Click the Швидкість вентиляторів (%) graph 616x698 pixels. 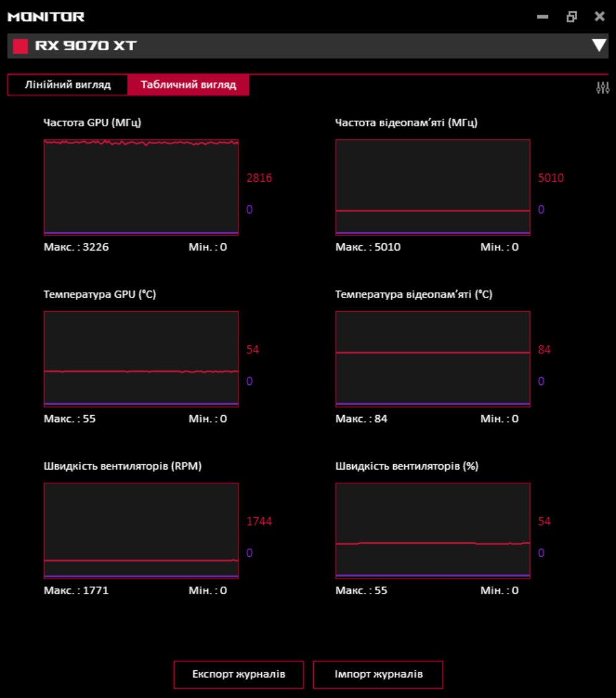pos(433,531)
